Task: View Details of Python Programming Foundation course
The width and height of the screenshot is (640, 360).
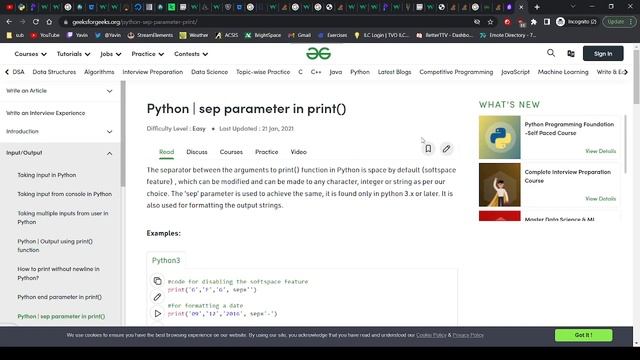Action: tap(600, 151)
